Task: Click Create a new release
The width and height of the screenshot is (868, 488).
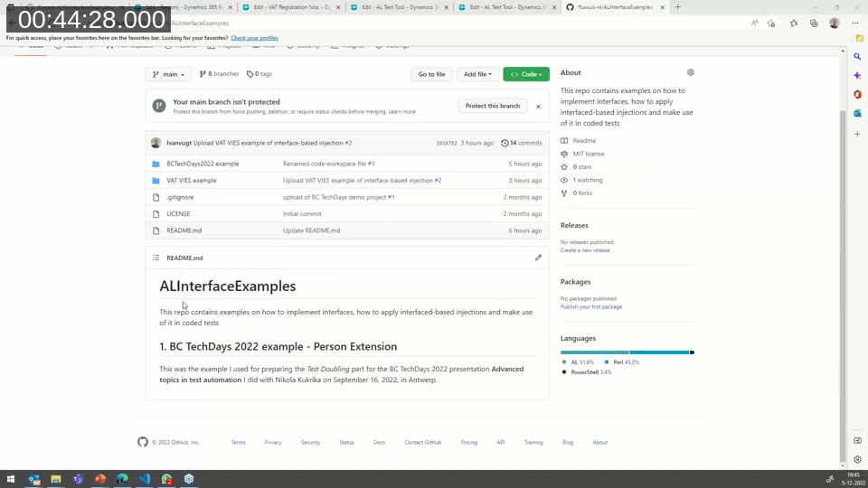Action: [x=585, y=250]
